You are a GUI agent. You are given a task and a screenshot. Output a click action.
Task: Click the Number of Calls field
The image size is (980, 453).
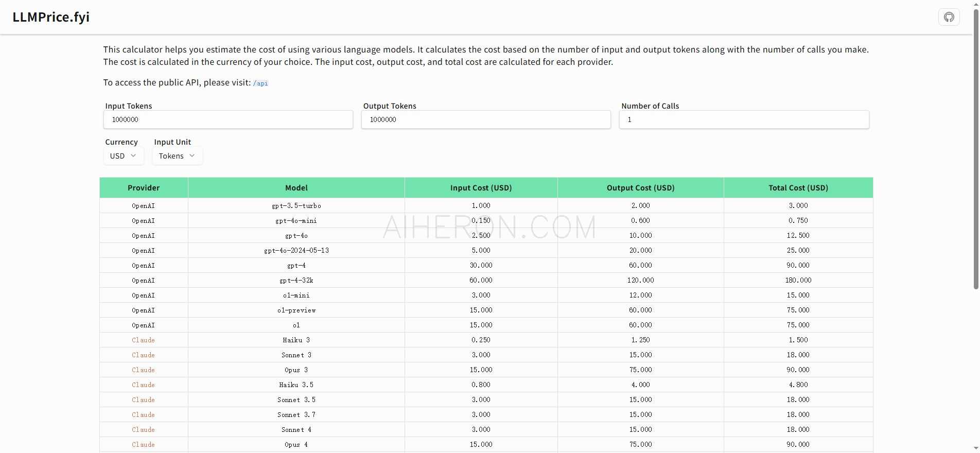[x=744, y=119]
